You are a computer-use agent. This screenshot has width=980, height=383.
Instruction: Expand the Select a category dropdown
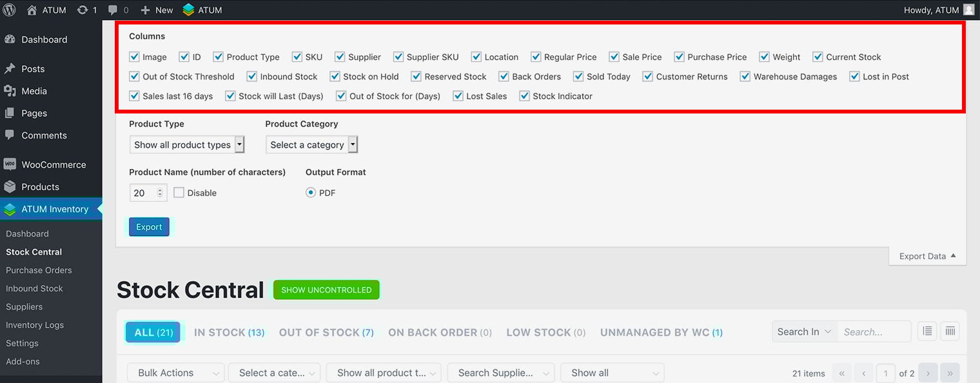pos(311,144)
